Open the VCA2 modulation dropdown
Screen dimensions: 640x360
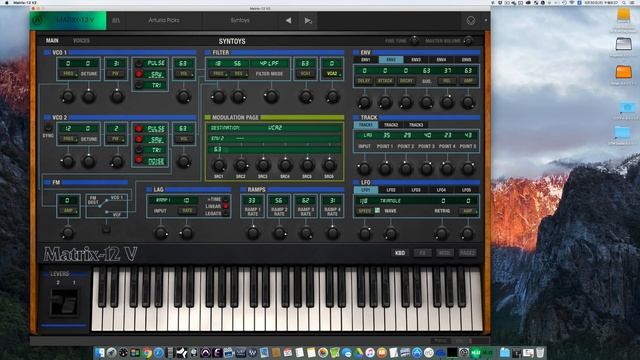[332, 74]
